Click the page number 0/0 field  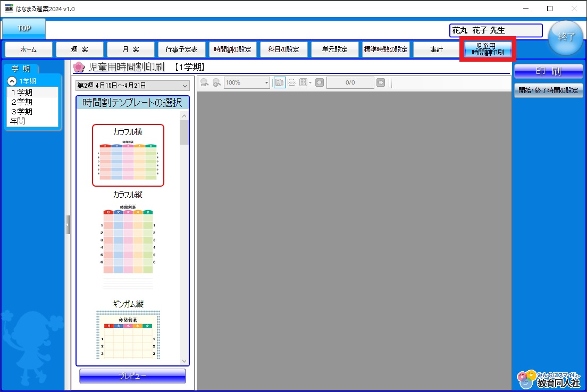pos(350,82)
